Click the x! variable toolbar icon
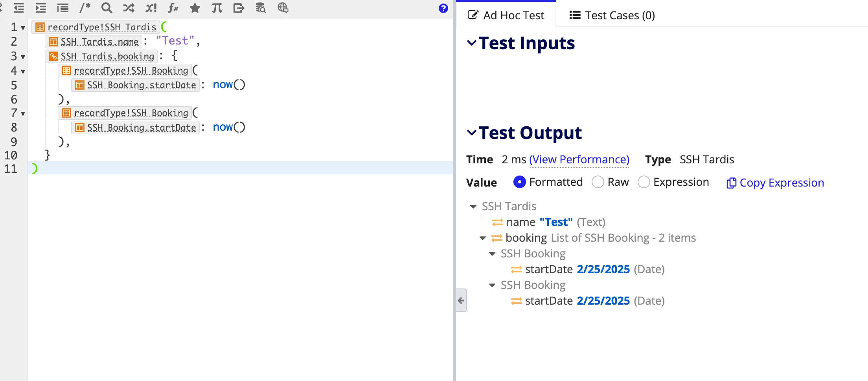The width and height of the screenshot is (868, 381). coord(151,8)
